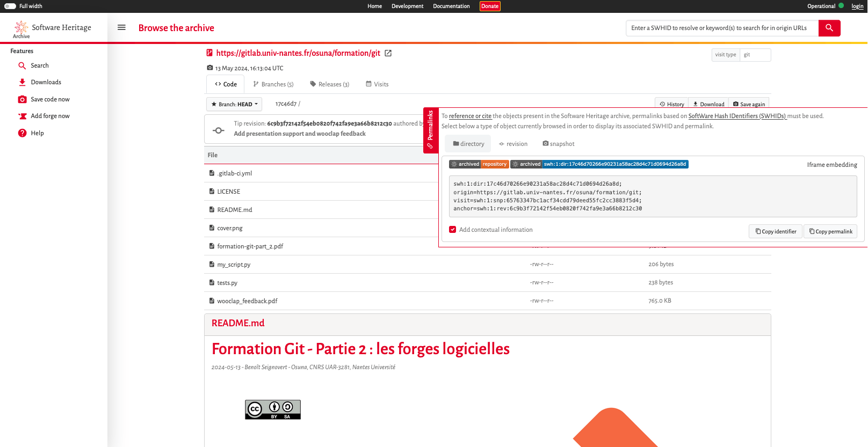Select the snapshot SWHID tab
Image resolution: width=868 pixels, height=447 pixels.
(x=558, y=144)
